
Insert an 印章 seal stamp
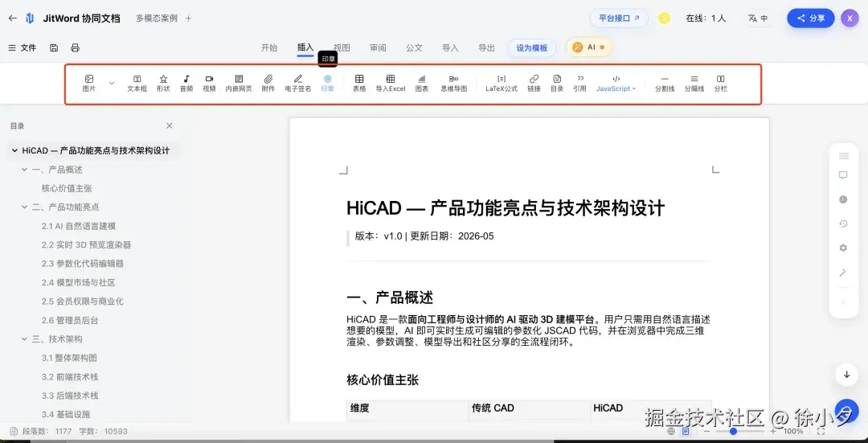(x=328, y=83)
